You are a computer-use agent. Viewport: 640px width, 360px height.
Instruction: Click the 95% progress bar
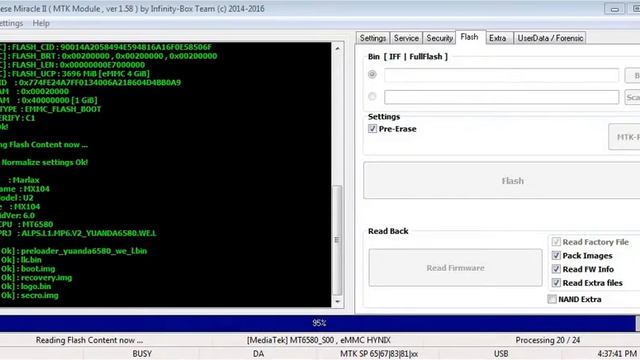coord(318,323)
